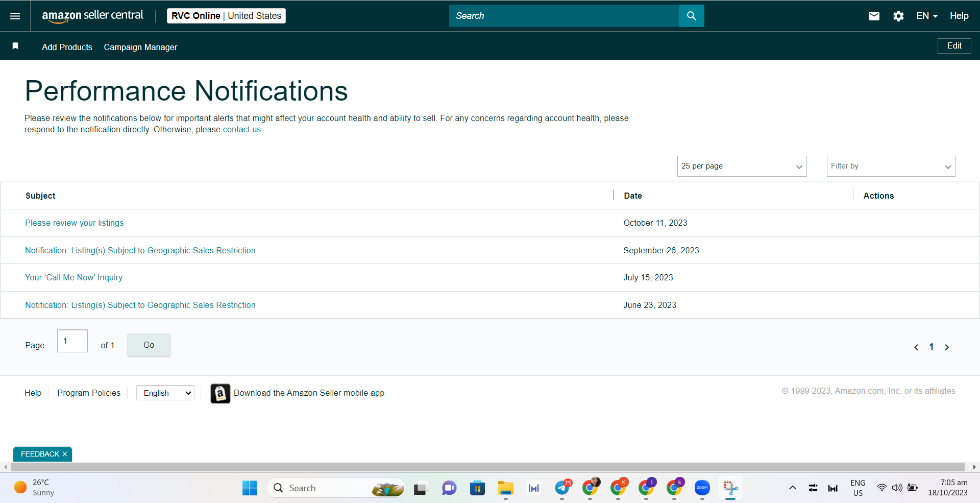Viewport: 980px width, 503px height.
Task: Show hidden system tray icons
Action: [793, 488]
